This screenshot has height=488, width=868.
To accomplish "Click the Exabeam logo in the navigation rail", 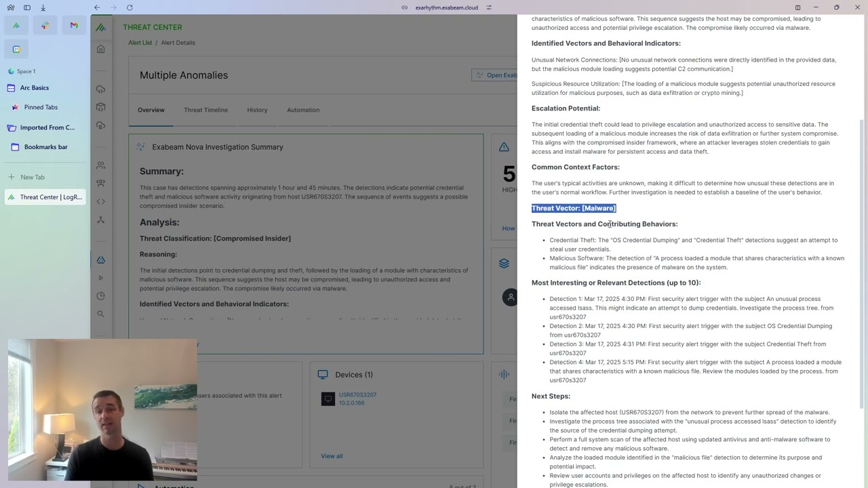I will pyautogui.click(x=100, y=28).
